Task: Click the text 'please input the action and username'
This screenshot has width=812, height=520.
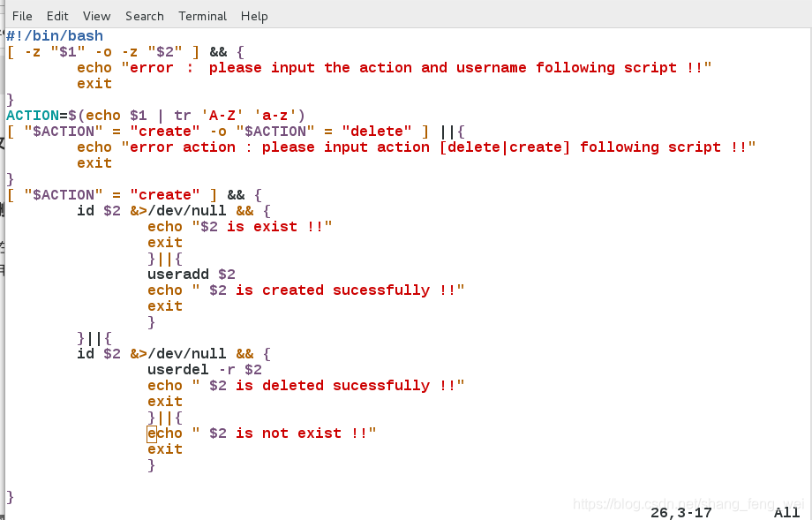Action: coord(367,68)
